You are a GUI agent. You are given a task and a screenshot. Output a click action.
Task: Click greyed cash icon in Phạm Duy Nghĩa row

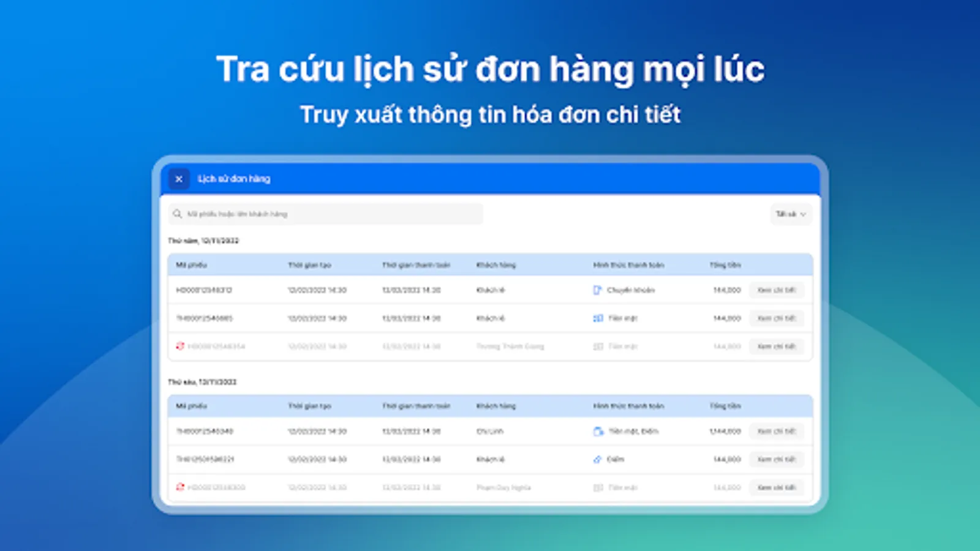pos(598,488)
